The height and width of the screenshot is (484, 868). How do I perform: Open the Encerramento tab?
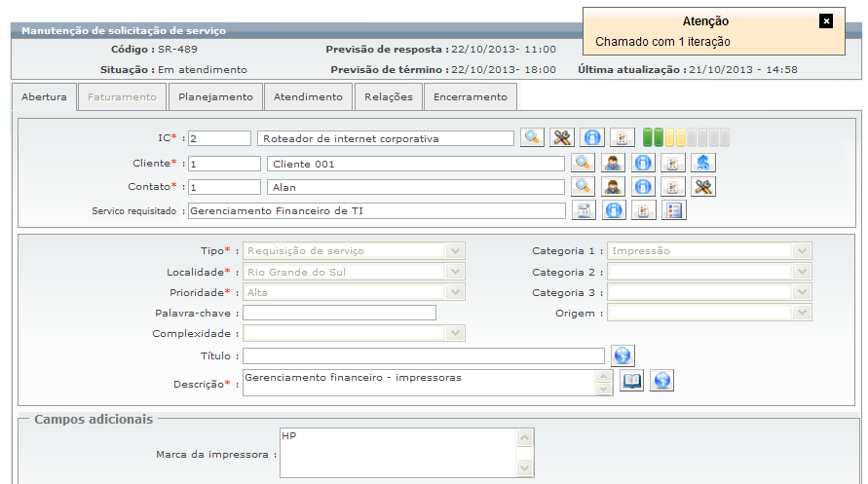[x=470, y=96]
